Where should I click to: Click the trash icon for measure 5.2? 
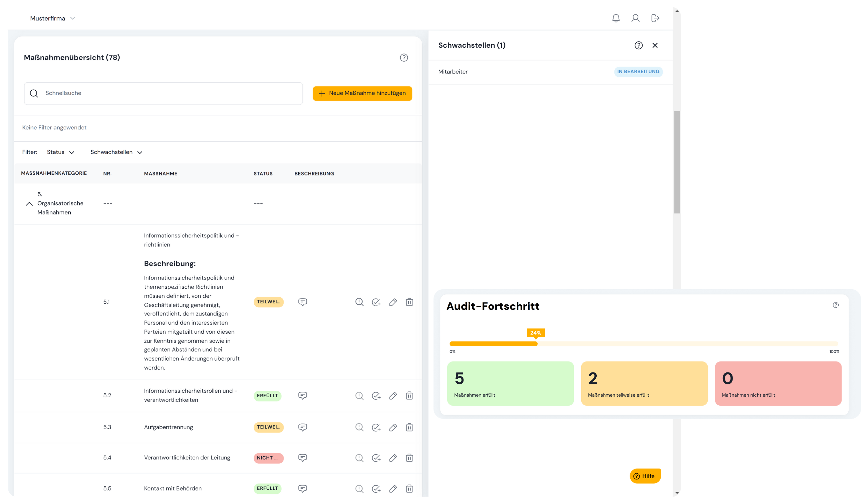409,396
